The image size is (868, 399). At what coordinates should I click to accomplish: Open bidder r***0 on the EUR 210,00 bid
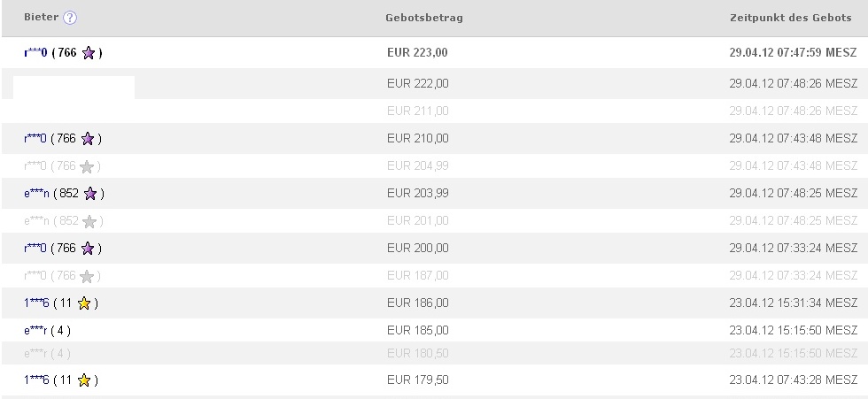pos(35,139)
